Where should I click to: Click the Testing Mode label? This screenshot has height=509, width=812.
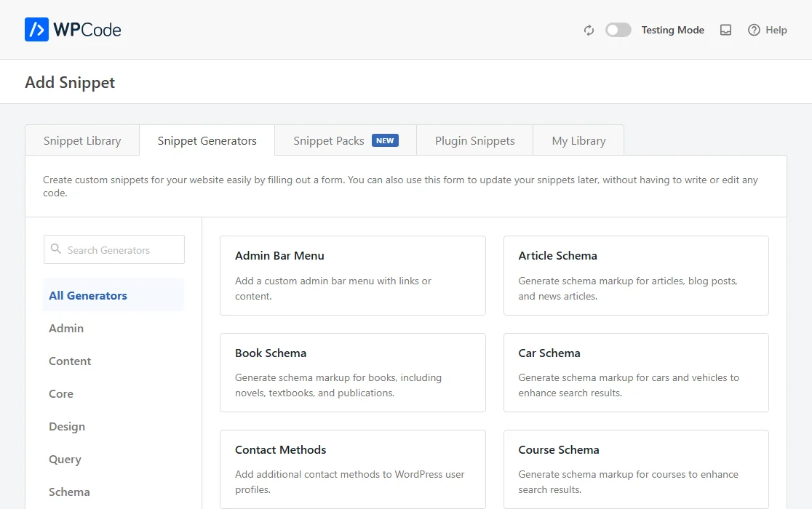tap(673, 30)
